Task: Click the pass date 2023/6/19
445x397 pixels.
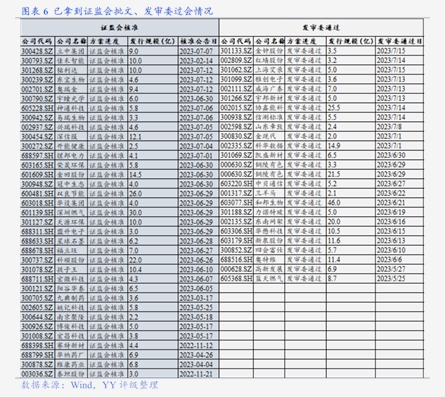Action: (x=391, y=212)
